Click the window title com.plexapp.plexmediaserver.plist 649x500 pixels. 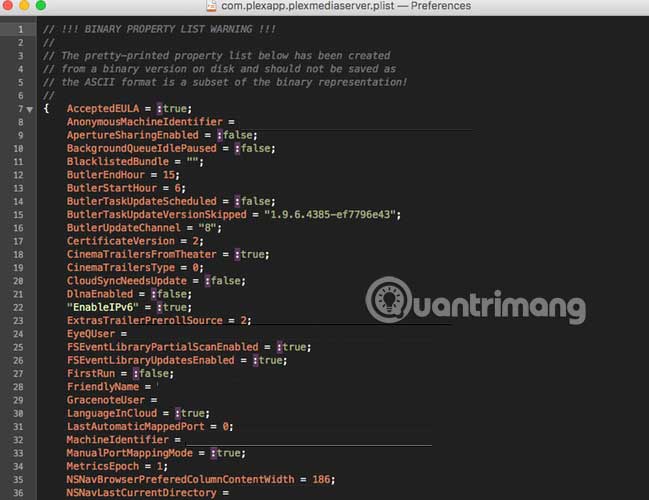point(308,6)
